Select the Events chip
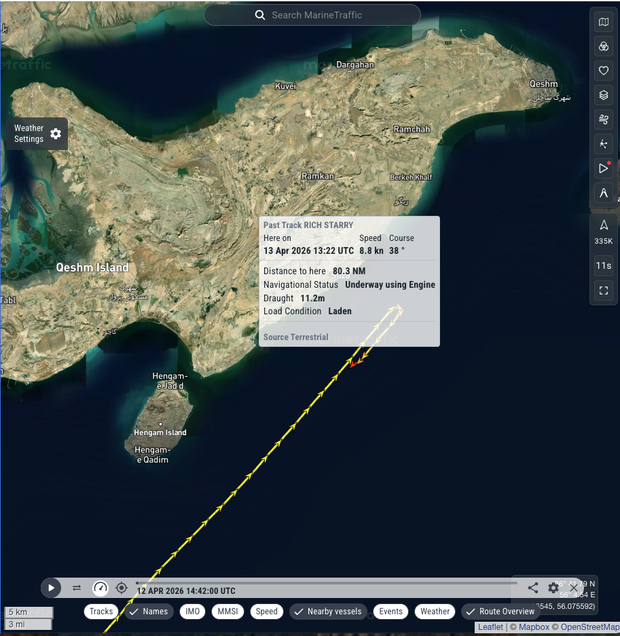Viewport: 620px width, 636px height. pos(390,611)
